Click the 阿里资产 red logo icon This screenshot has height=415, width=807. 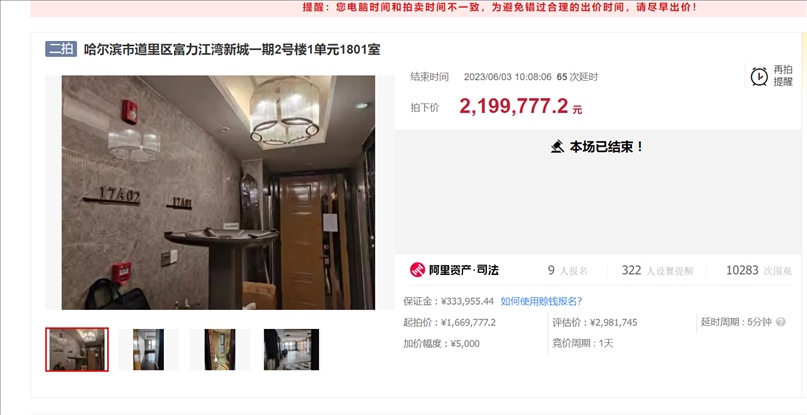pos(417,270)
